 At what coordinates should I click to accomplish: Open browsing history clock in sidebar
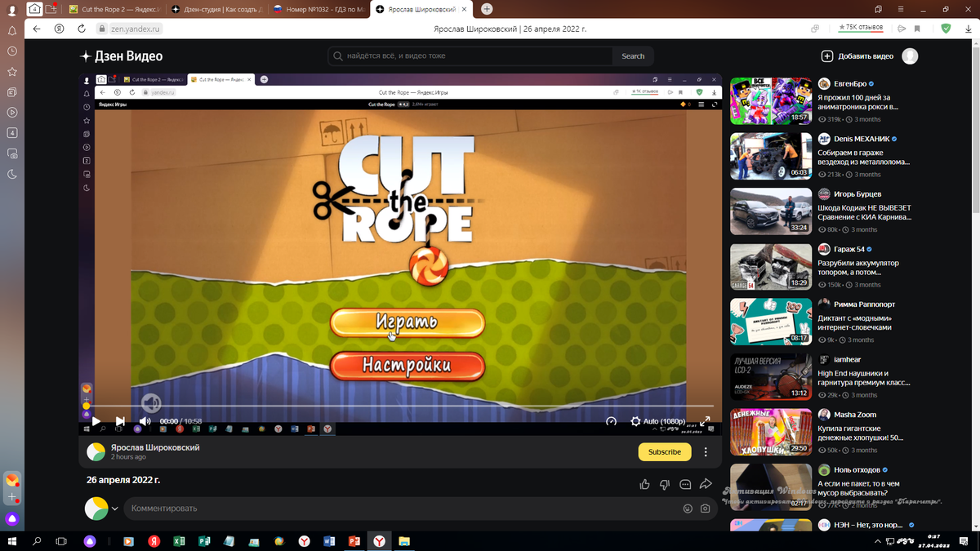[12, 51]
